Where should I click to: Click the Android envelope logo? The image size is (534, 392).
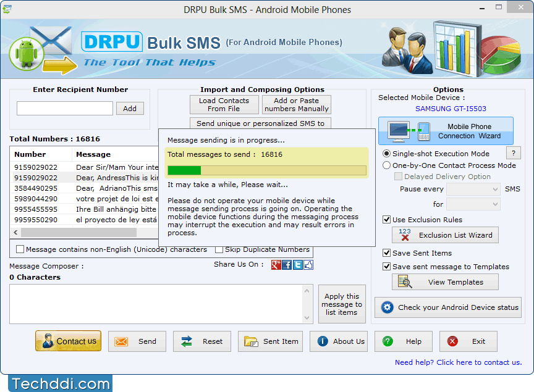click(x=43, y=51)
